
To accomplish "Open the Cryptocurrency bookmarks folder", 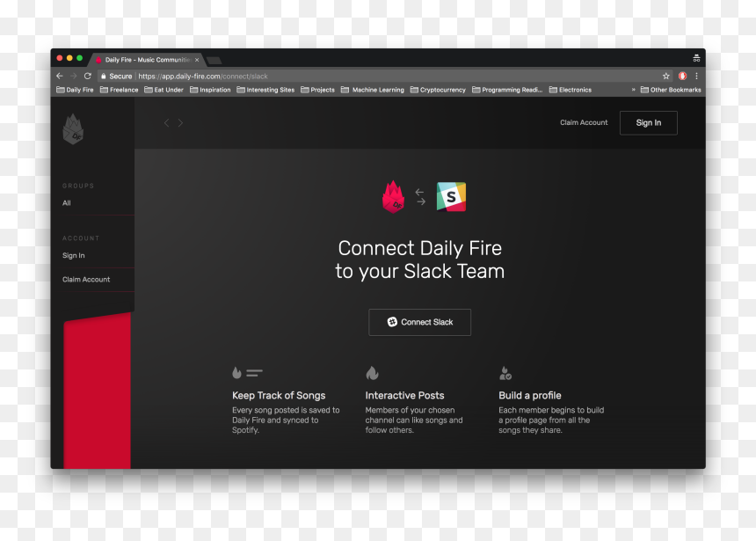I will [438, 90].
